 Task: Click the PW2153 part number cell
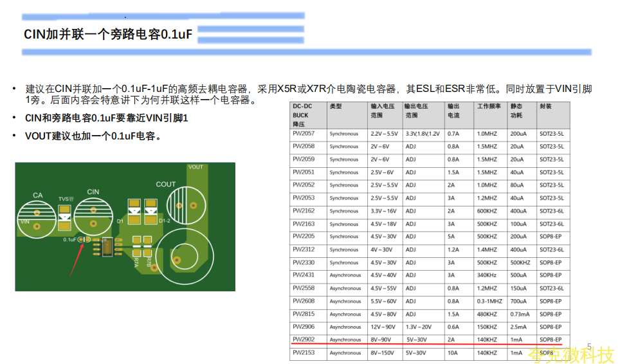[304, 352]
